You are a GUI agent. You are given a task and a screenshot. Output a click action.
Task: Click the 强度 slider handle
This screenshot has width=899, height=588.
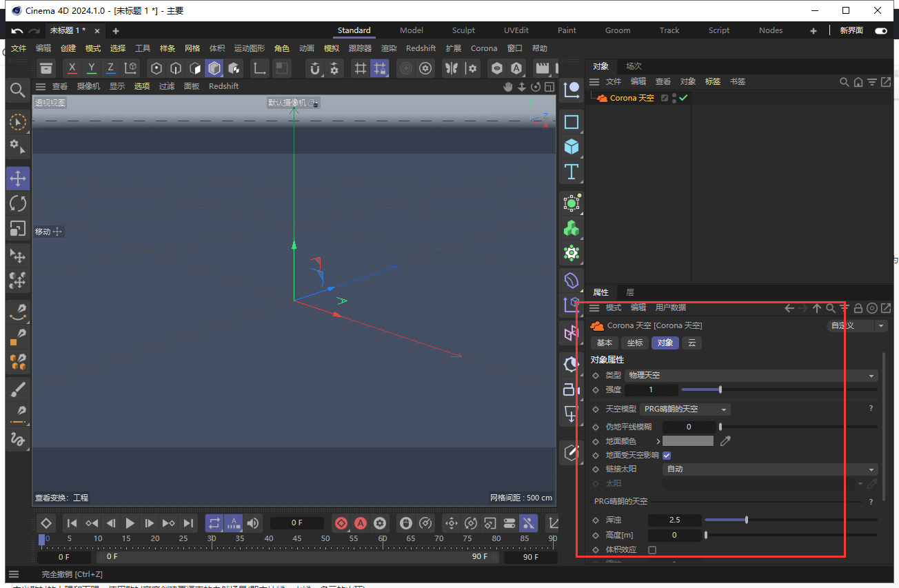(720, 389)
